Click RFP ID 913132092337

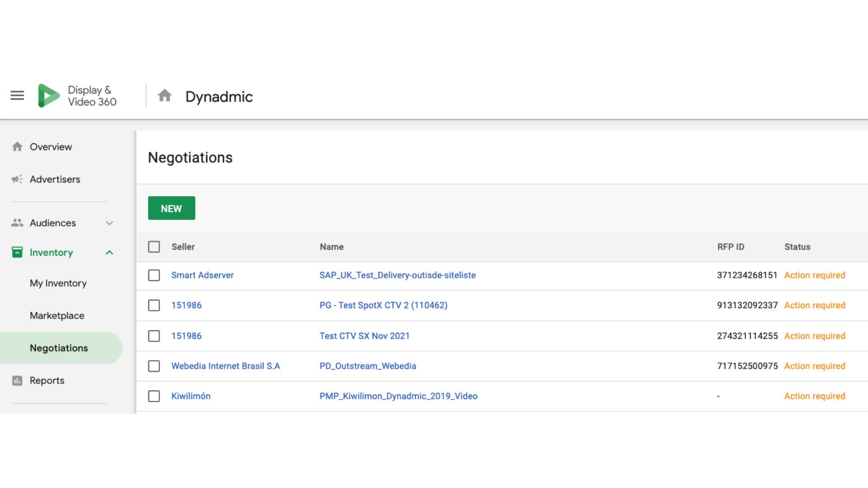(747, 305)
